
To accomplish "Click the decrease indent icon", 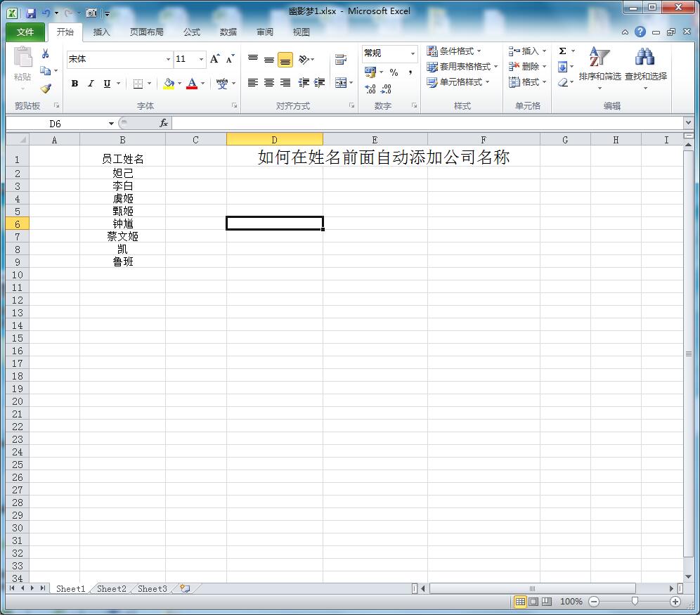I will (x=304, y=82).
